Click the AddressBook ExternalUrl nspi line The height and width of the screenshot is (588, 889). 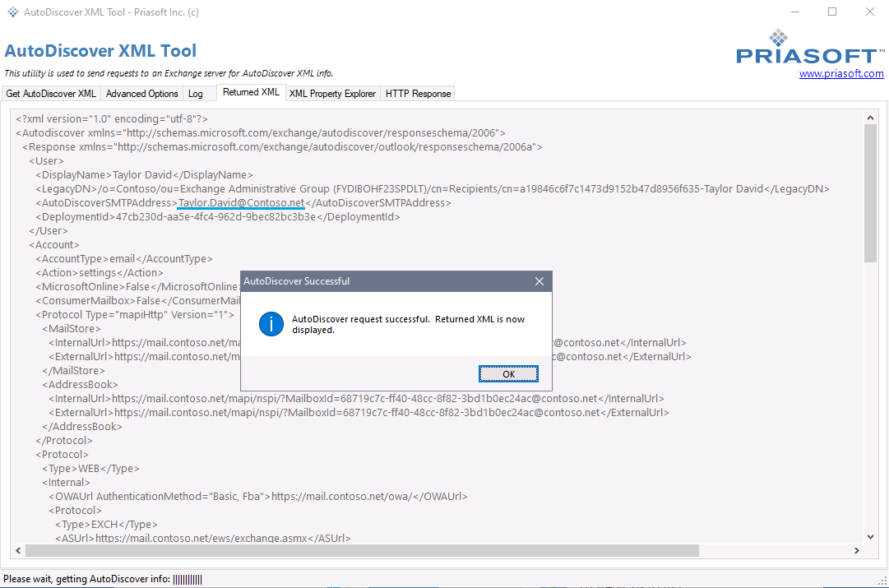[359, 413]
